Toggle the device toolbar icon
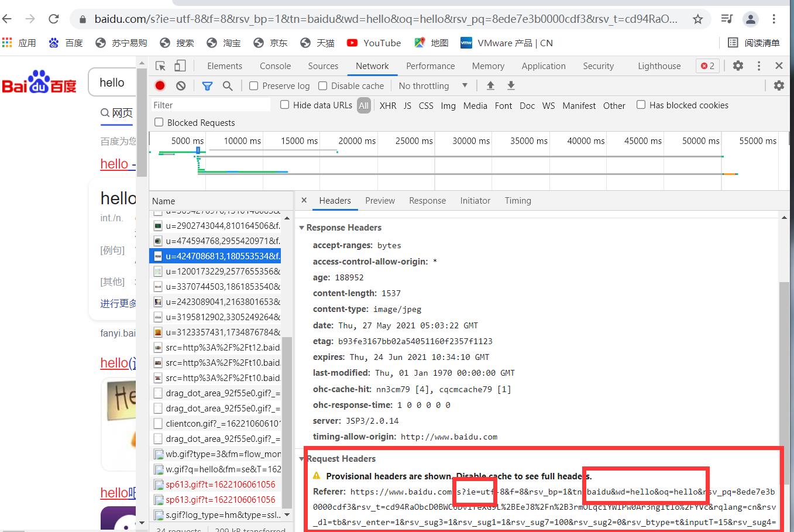This screenshot has width=794, height=532. [180, 66]
